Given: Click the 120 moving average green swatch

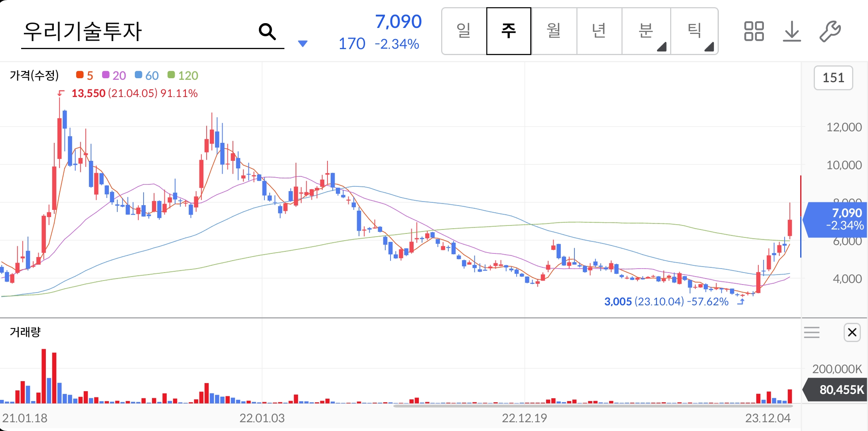Looking at the screenshot, I should click(171, 75).
